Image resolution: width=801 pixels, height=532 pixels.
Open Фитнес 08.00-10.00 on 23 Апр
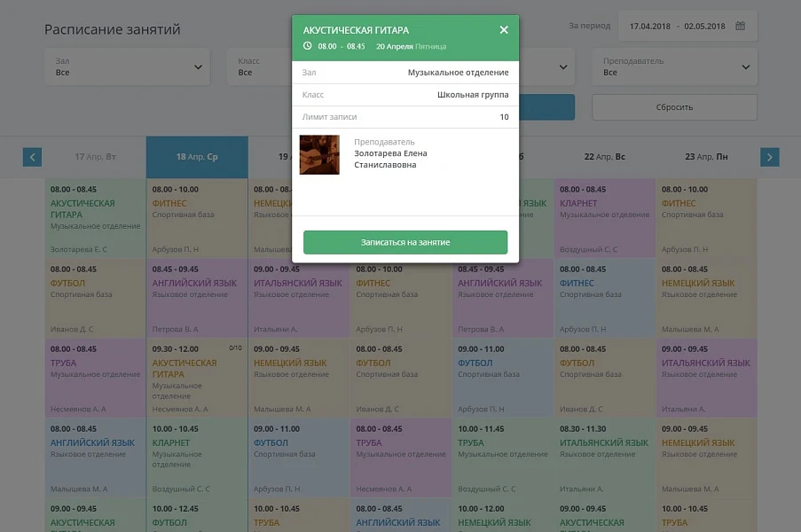(x=706, y=218)
